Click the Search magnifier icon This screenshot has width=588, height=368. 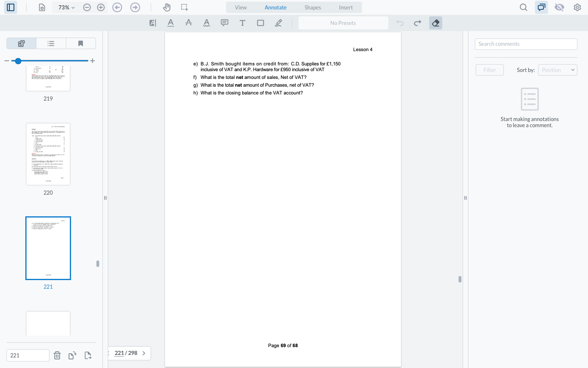pyautogui.click(x=523, y=7)
